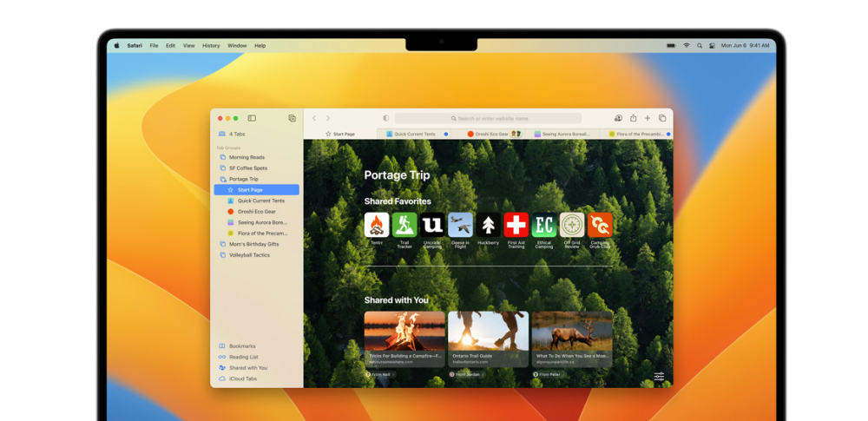The height and width of the screenshot is (421, 868).
Task: Open the Edit menu
Action: coord(170,45)
